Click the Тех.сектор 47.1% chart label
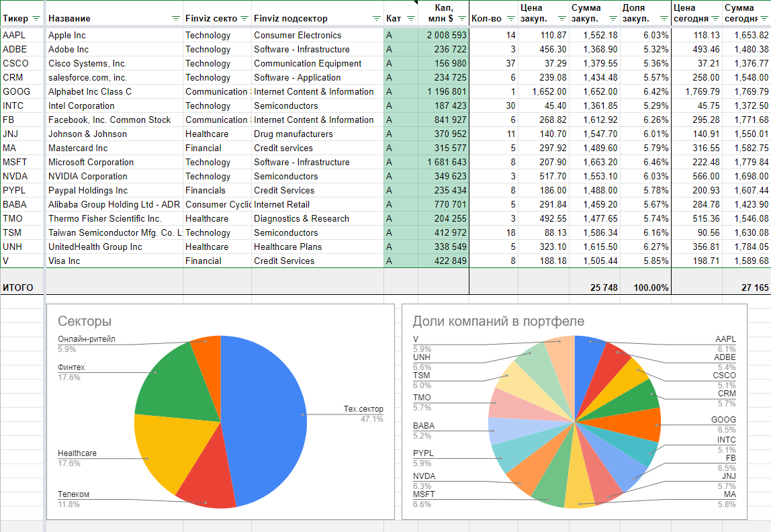Viewport: 771px width, 532px height. pos(363,414)
